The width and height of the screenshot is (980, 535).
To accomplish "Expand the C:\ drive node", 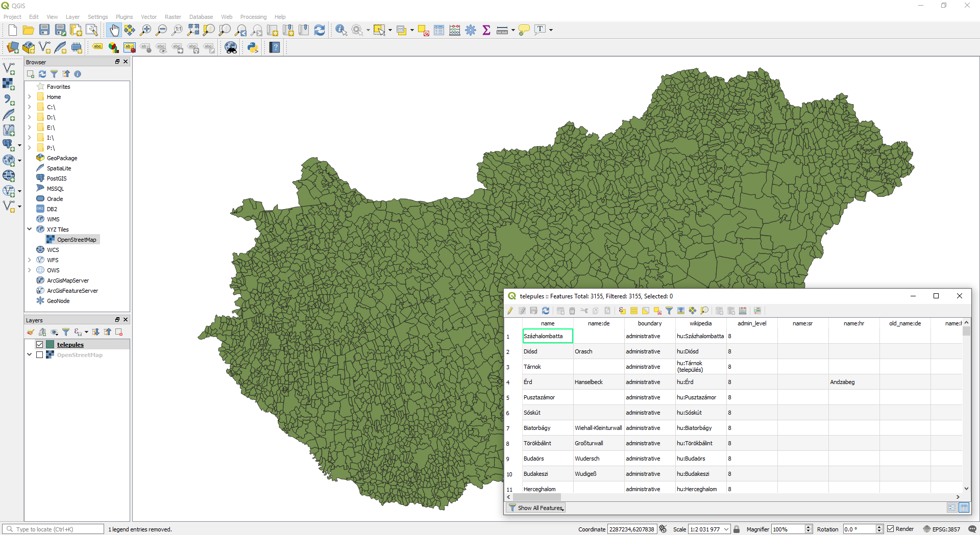I will 30,107.
